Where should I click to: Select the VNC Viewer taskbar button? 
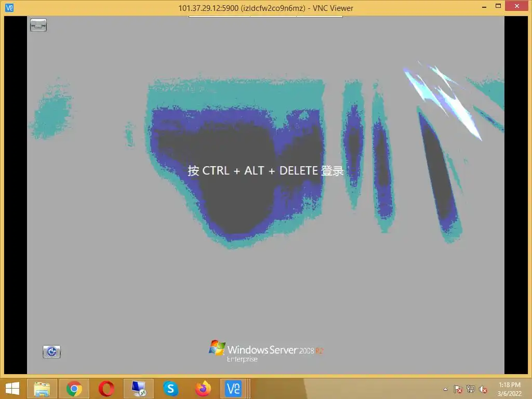click(233, 389)
